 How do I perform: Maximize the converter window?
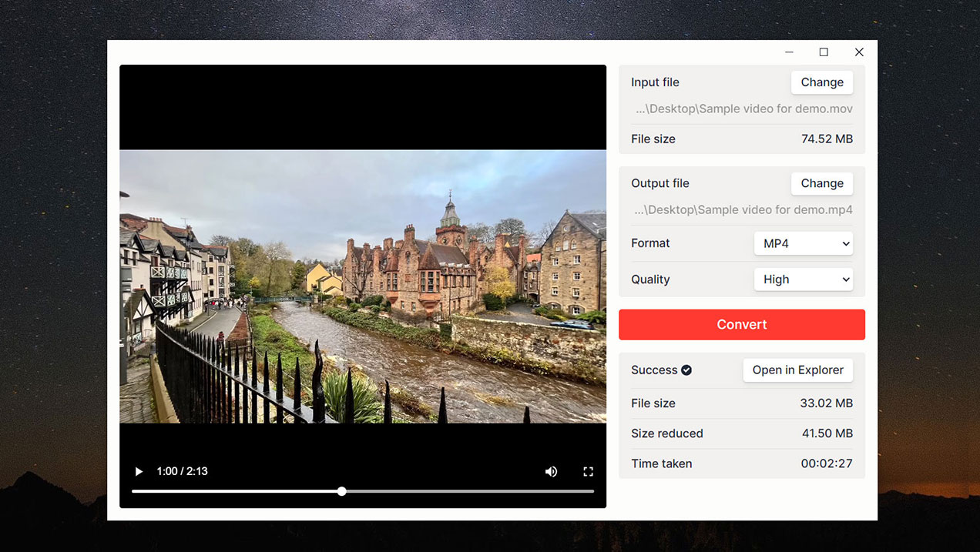(x=824, y=52)
